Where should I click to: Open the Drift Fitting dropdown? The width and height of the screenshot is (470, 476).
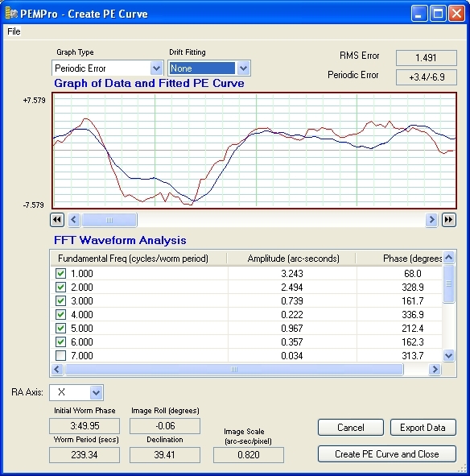coord(243,68)
